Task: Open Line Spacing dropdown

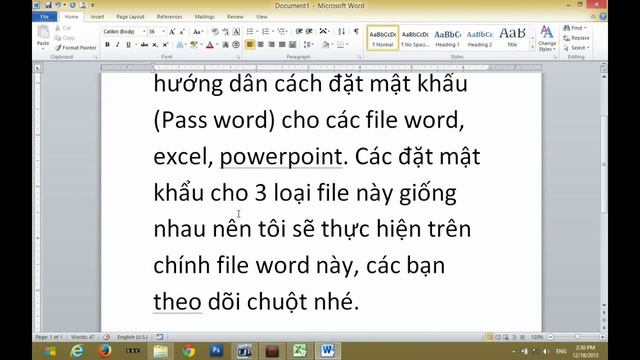Action: click(x=309, y=44)
